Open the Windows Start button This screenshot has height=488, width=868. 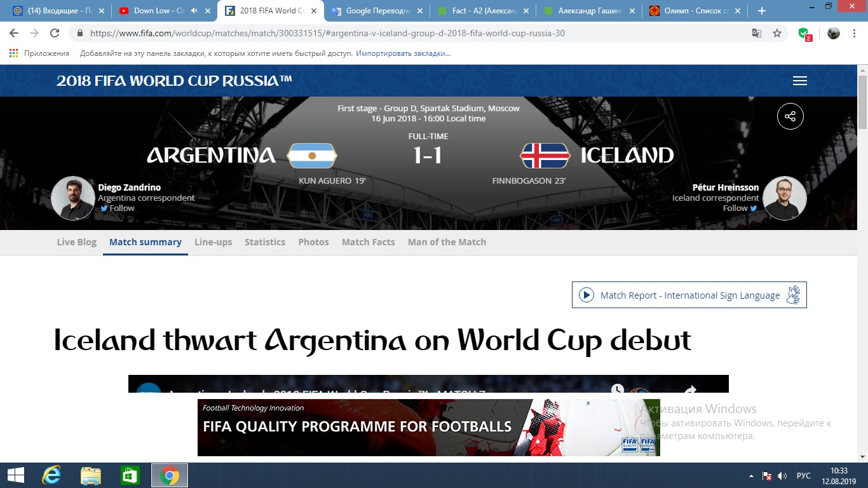tap(15, 475)
